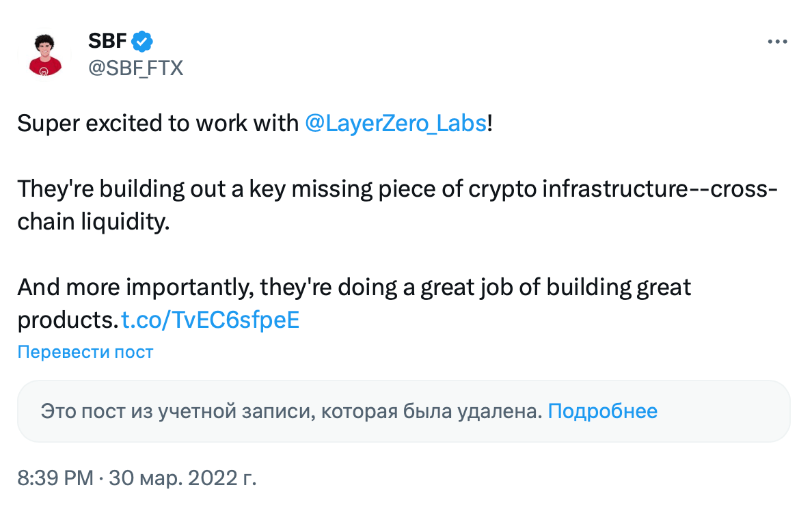Click the word "products." before the link
Screen dimensions: 812x511
pyautogui.click(x=67, y=320)
